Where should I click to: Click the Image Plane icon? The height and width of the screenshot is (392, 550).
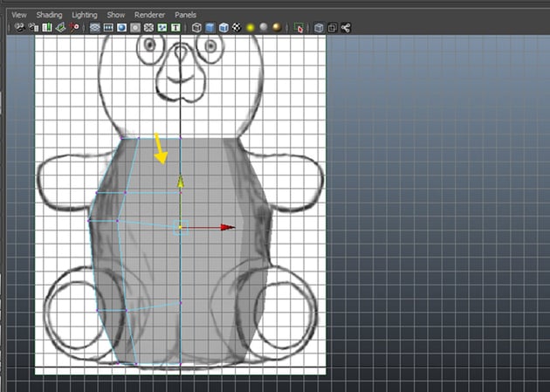tap(60, 27)
